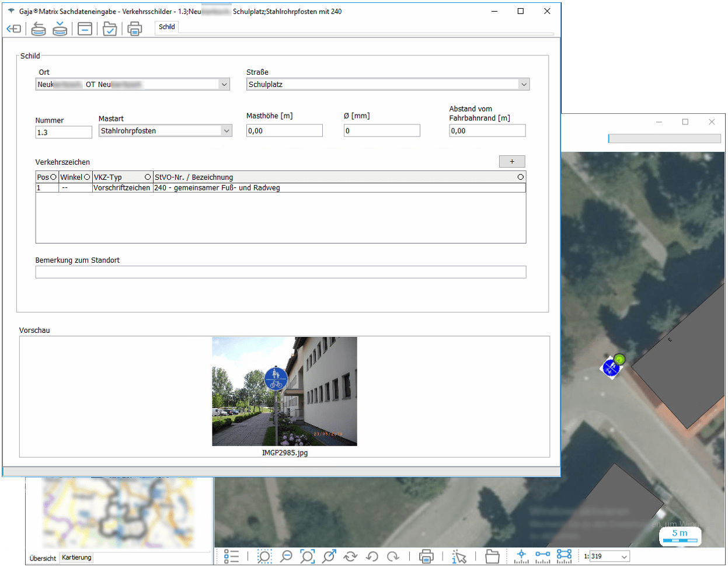Viewport: 728px width, 567px height.
Task: Click the zoom out magnifier in map toolbar
Action: (286, 556)
